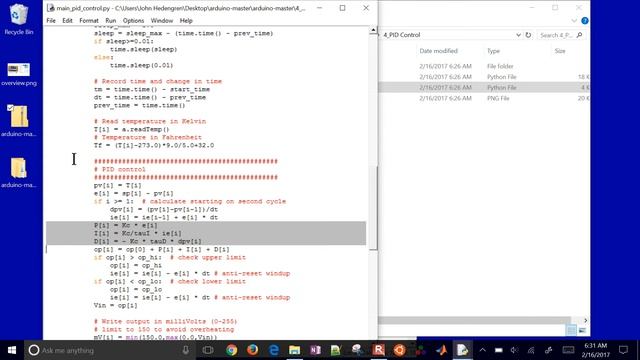This screenshot has width=640, height=360.
Task: Open the volume control in system tray
Action: point(514,350)
